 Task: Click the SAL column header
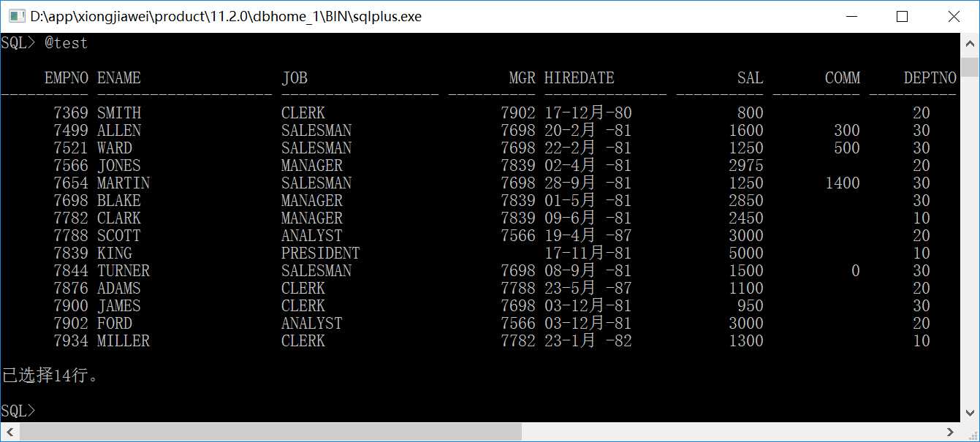751,78
